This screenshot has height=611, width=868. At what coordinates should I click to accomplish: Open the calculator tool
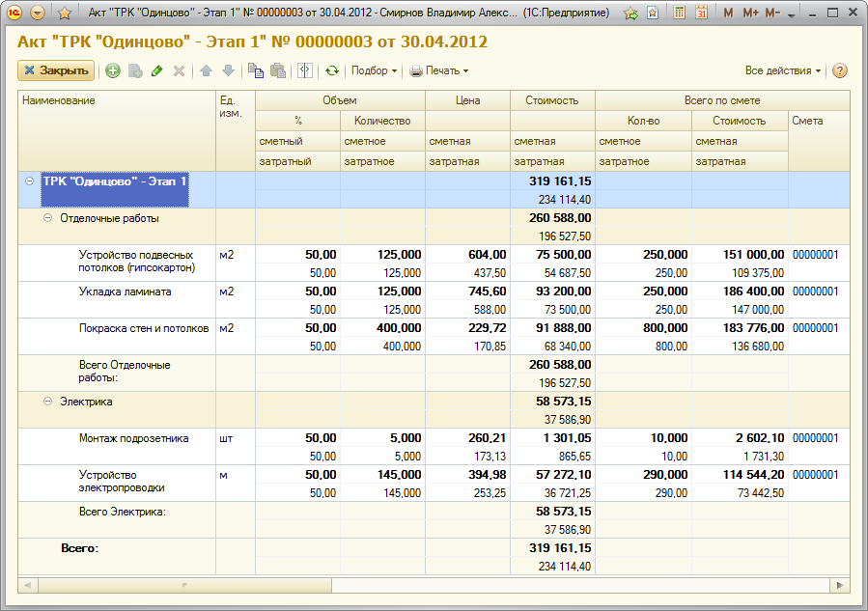(x=679, y=13)
